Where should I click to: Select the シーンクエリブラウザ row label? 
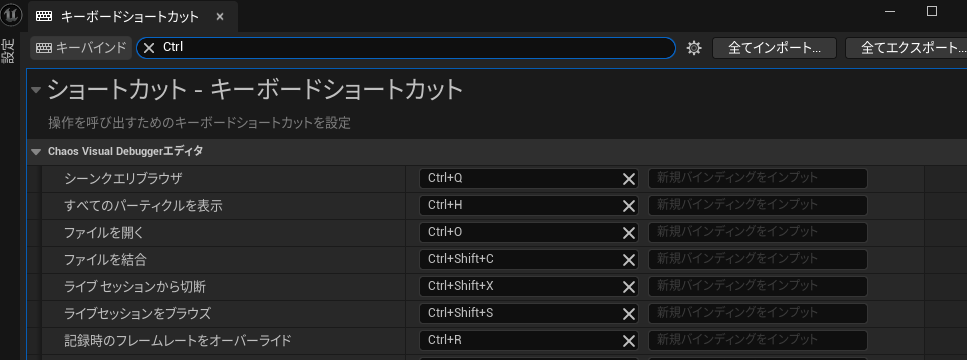[x=123, y=179]
